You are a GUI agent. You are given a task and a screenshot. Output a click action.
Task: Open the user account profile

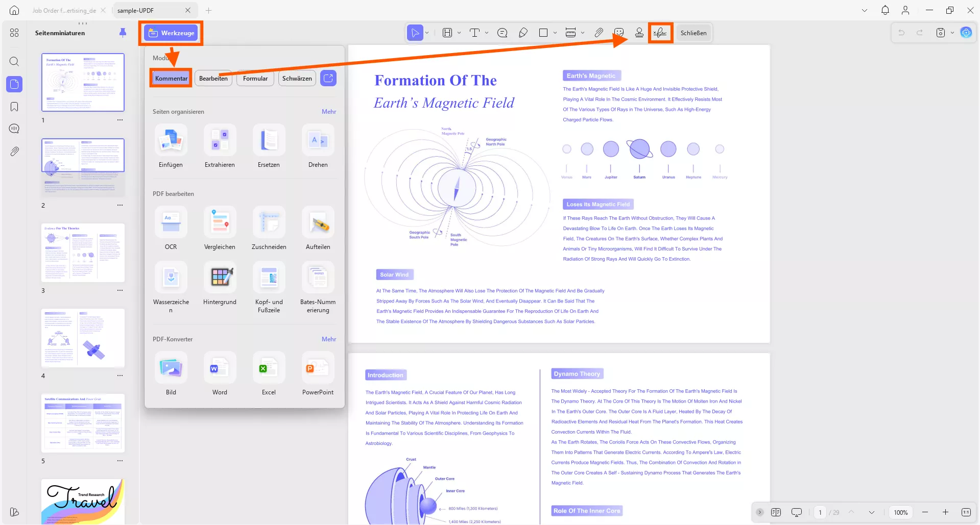tap(905, 10)
